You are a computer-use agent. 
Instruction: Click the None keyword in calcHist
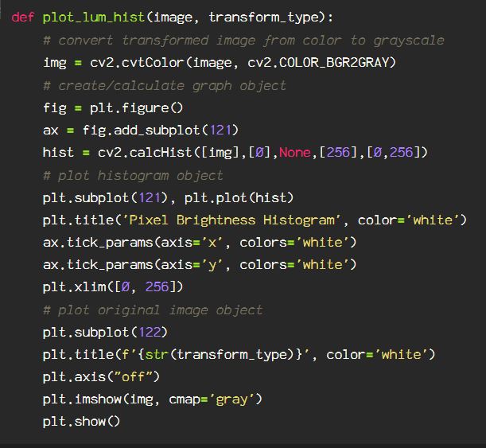tap(294, 152)
